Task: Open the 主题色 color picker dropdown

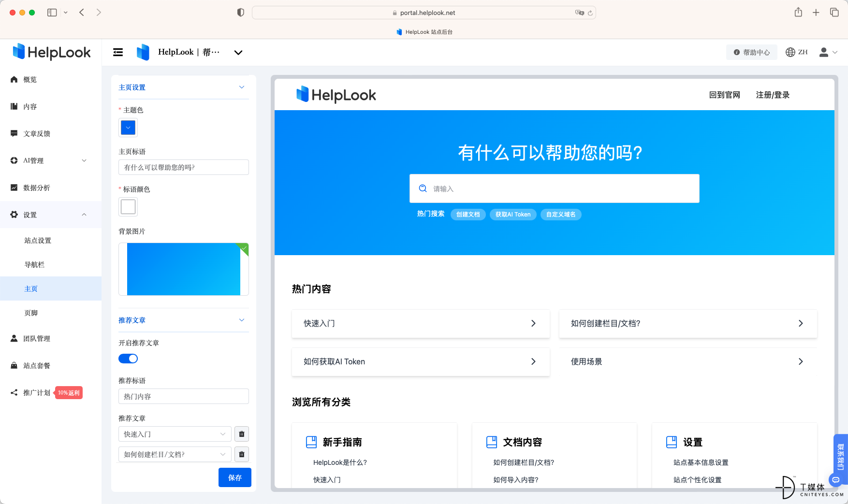Action: [x=128, y=128]
